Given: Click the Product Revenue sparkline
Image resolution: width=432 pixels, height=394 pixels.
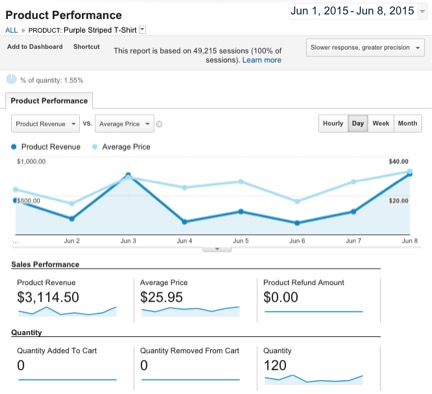Looking at the screenshot, I should point(67,311).
